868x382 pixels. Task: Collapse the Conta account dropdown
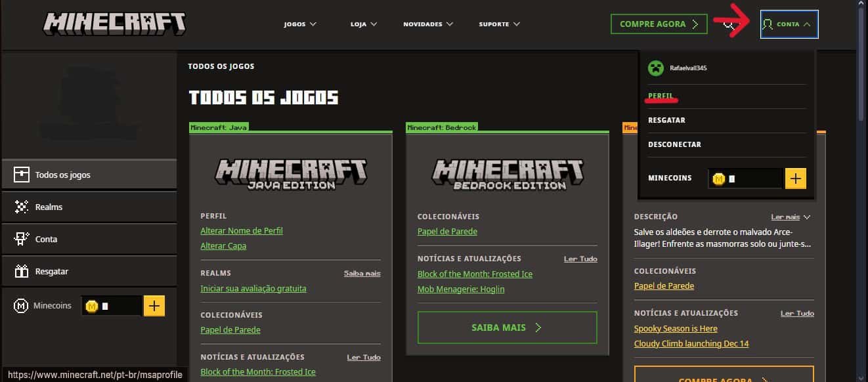click(789, 24)
